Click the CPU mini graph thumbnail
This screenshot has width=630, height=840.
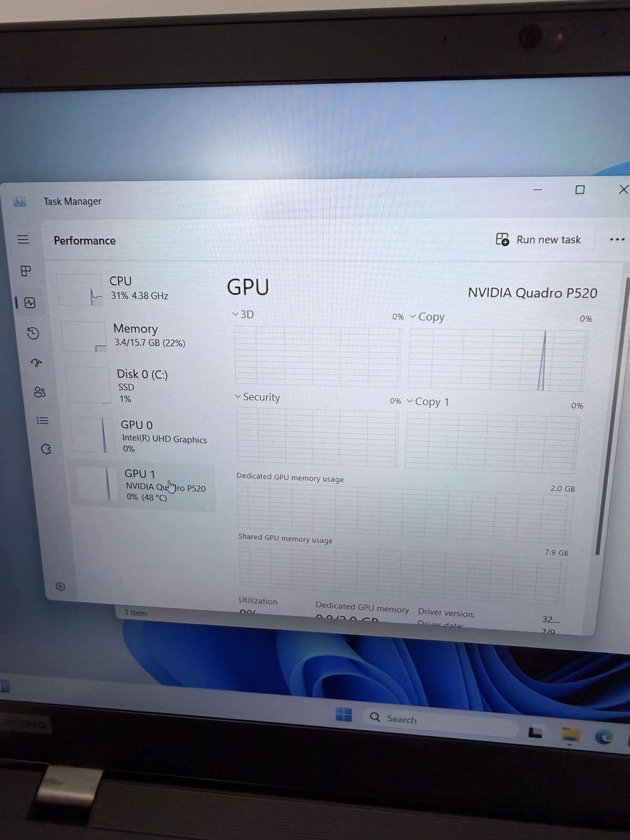pyautogui.click(x=80, y=290)
